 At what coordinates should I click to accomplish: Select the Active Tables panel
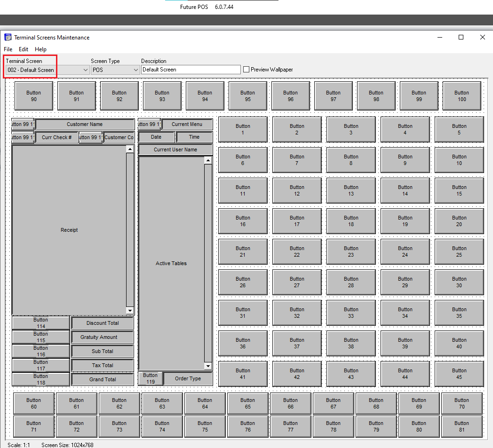tap(171, 263)
